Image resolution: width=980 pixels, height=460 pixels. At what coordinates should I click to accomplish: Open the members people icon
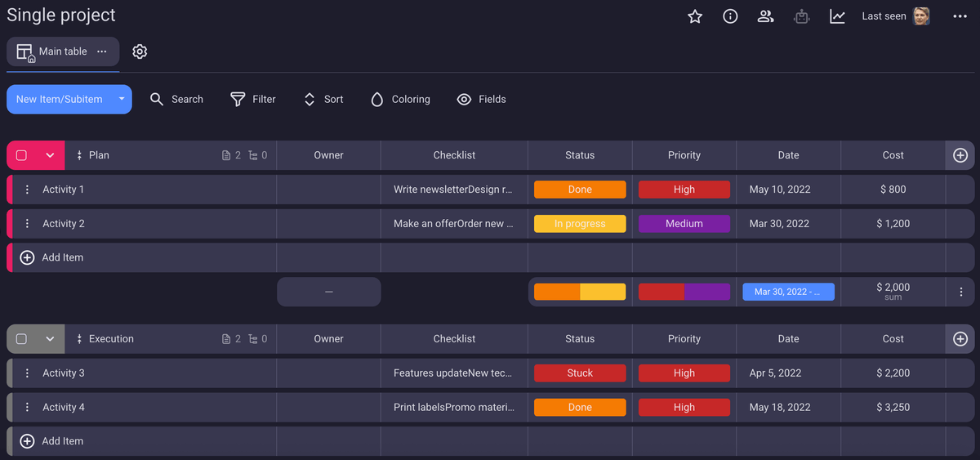(x=765, y=16)
